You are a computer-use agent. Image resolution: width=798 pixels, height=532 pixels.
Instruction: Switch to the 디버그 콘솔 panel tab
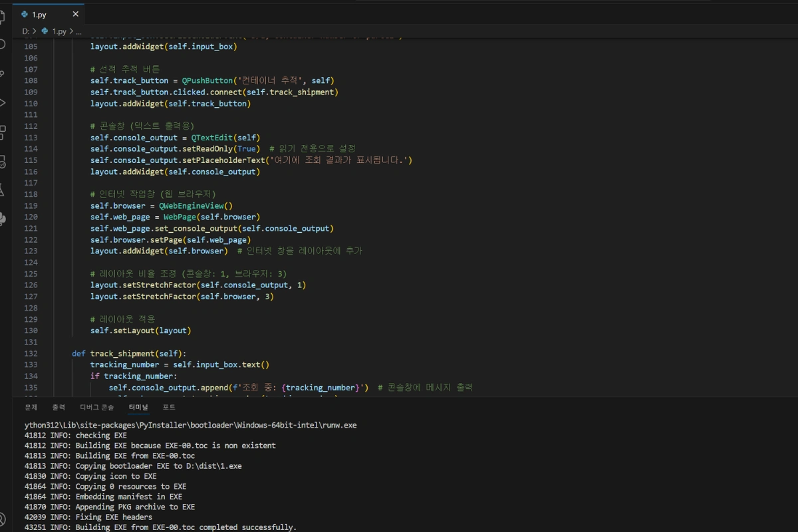[x=97, y=407]
